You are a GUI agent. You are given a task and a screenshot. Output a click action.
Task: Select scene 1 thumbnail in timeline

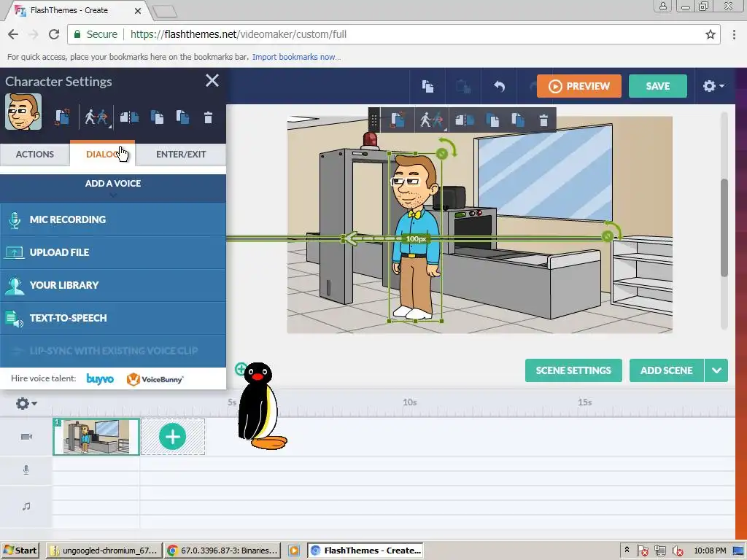96,437
